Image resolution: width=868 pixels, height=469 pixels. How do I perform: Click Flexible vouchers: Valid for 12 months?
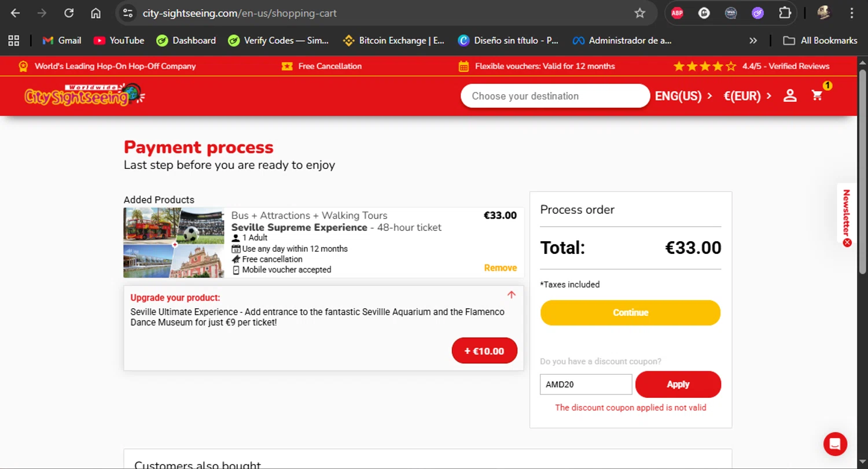pos(545,66)
